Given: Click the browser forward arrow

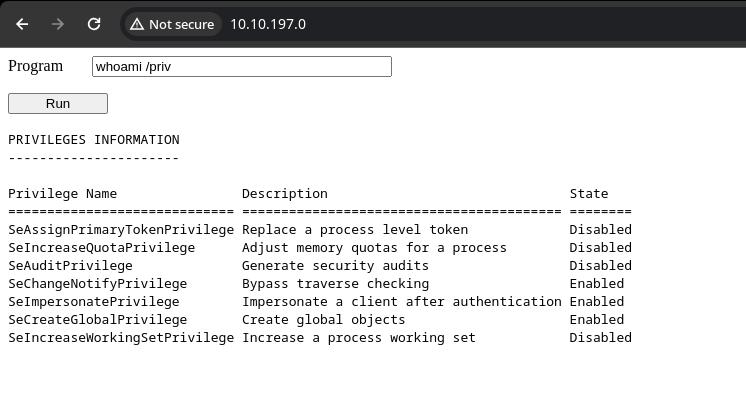Looking at the screenshot, I should (x=58, y=24).
